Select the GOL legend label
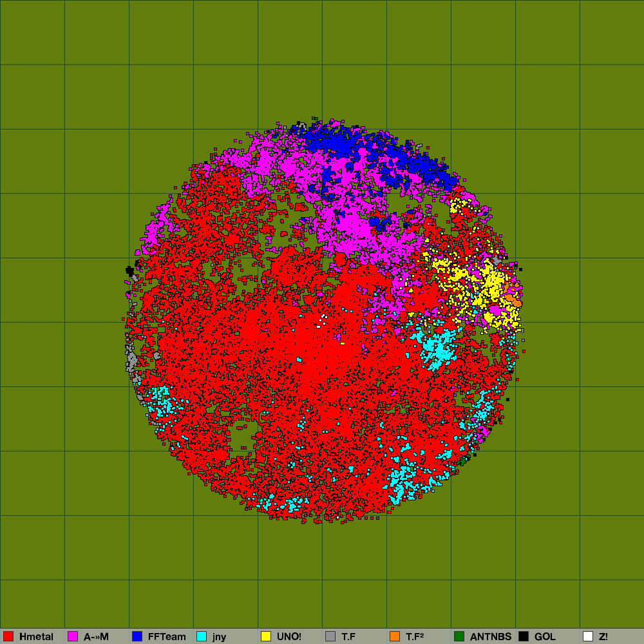 point(545,637)
